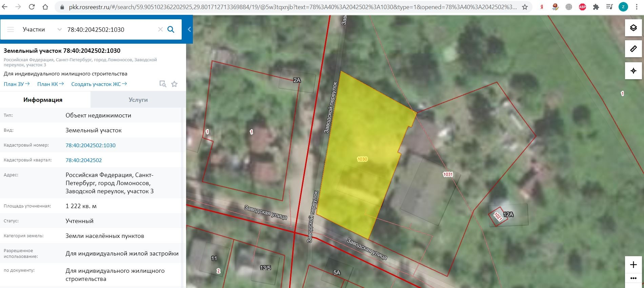Open the AdBlock Plus extension
The height and width of the screenshot is (288, 644).
point(582,7)
